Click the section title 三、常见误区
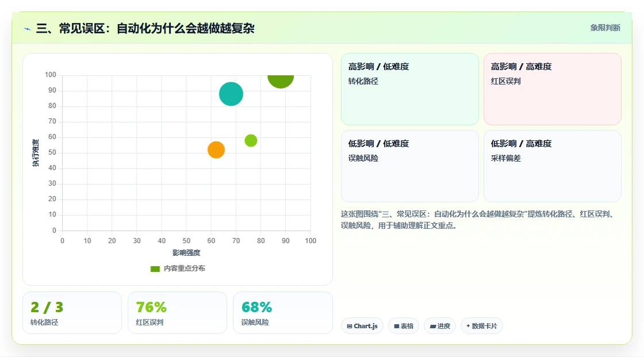 (145, 28)
